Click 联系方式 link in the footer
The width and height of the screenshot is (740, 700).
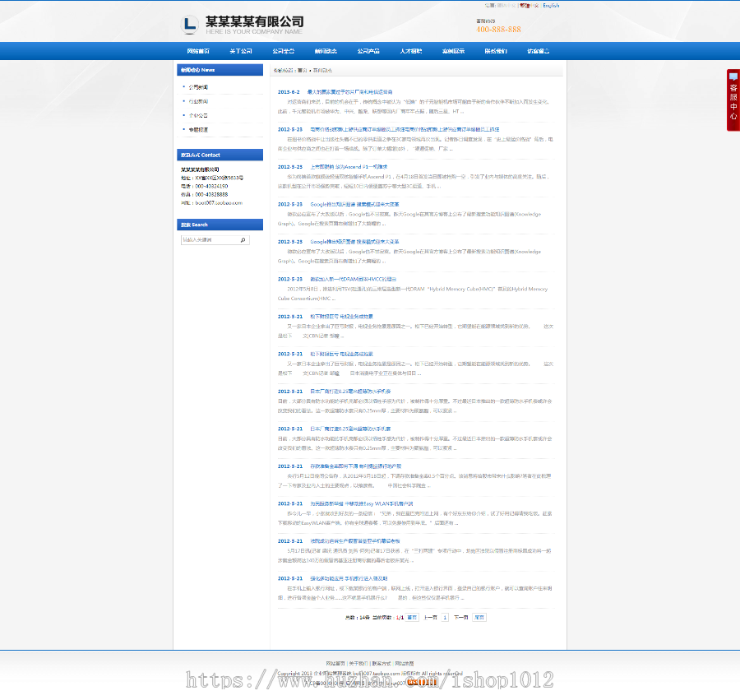(382, 664)
